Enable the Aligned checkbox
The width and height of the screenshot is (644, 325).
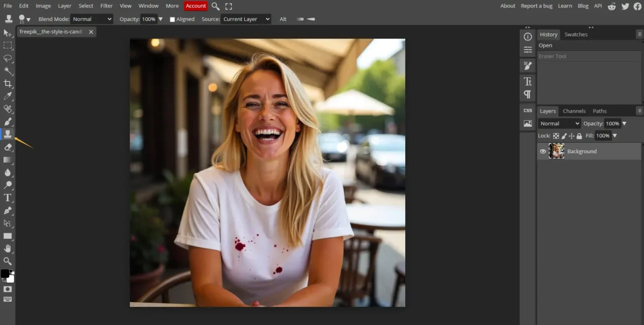click(172, 19)
